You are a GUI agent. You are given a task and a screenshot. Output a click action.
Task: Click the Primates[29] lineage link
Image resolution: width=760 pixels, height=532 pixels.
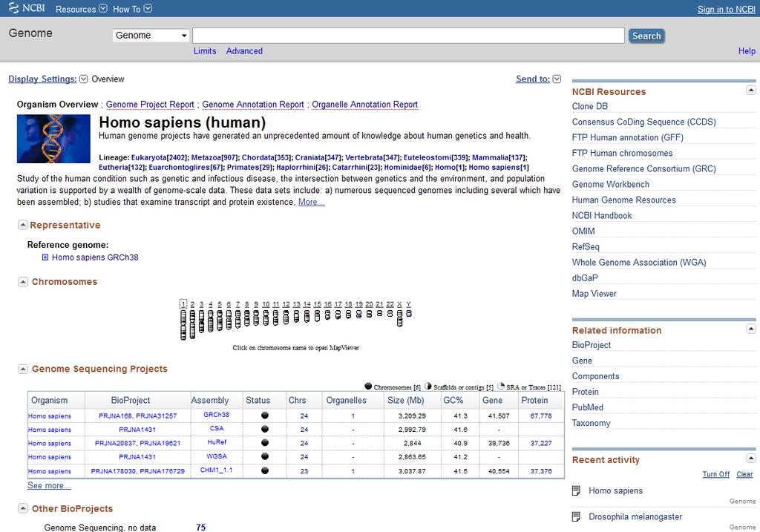pyautogui.click(x=249, y=167)
